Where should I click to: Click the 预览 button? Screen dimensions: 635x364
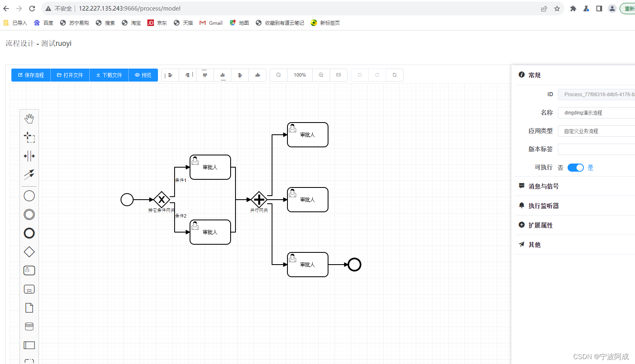(143, 75)
